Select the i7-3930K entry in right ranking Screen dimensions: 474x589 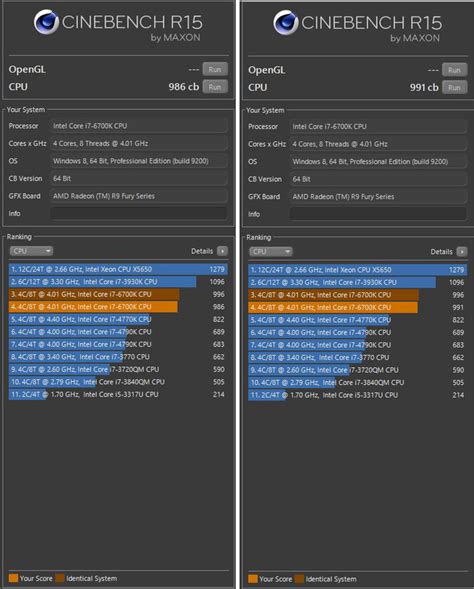(x=357, y=282)
